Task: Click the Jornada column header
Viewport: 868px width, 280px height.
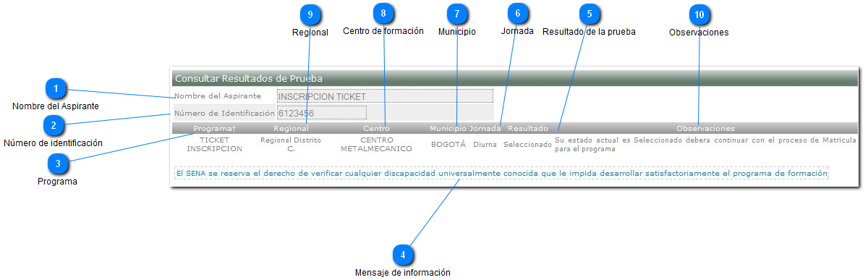Action: (x=485, y=128)
